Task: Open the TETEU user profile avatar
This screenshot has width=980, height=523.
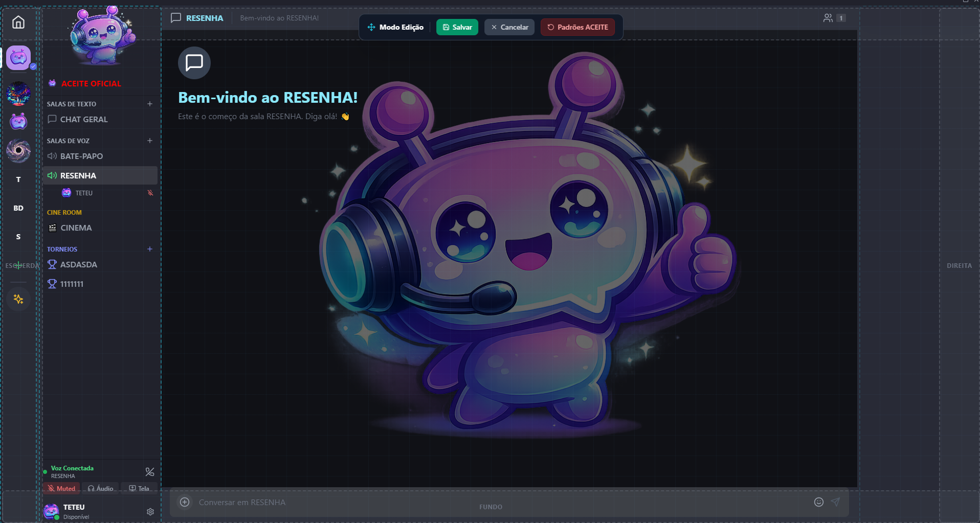Action: point(51,511)
